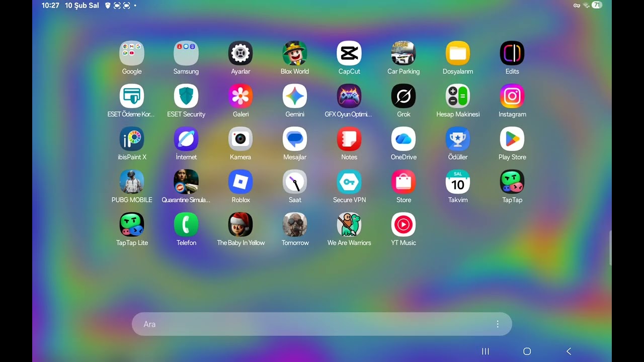The image size is (644, 362).
Task: Launch Quarantine Simulator game
Action: [186, 182]
